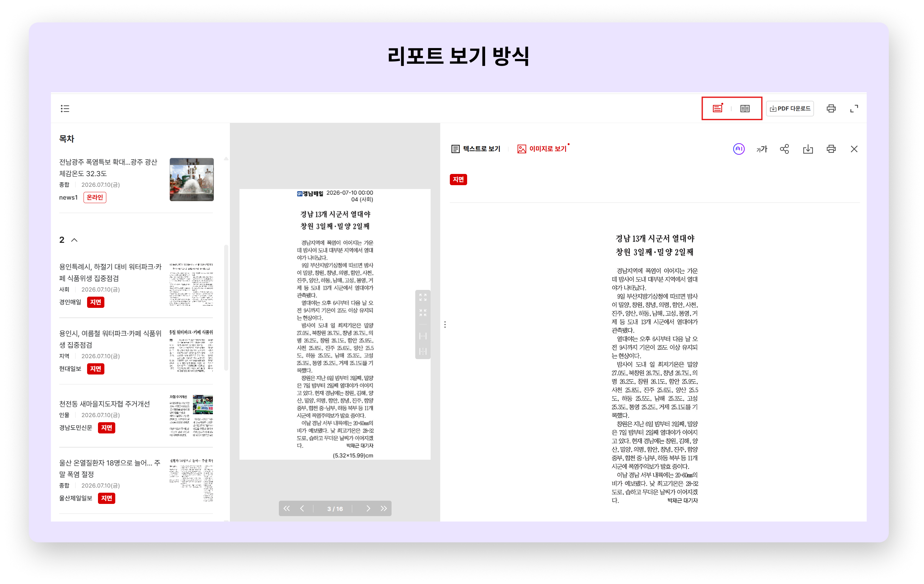Open the 천전동 새마을지도자협 주거개선 article
This screenshot has width=924, height=584.
[x=104, y=404]
